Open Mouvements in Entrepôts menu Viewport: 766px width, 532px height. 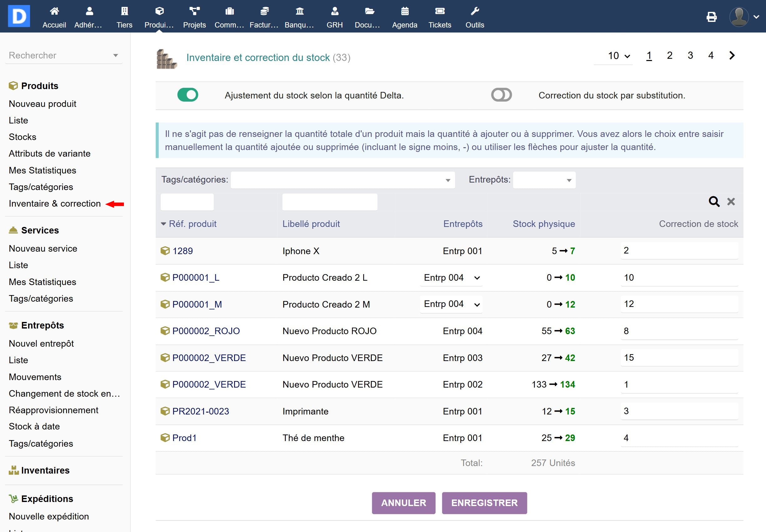[35, 377]
